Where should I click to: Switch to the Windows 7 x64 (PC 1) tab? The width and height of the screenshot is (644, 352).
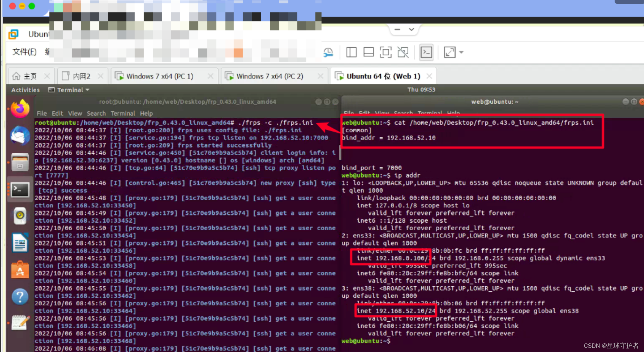160,76
